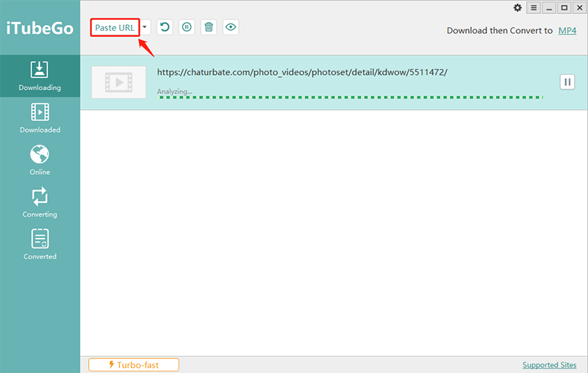Toggle the eye private mode icon
588x373 pixels.
point(231,27)
